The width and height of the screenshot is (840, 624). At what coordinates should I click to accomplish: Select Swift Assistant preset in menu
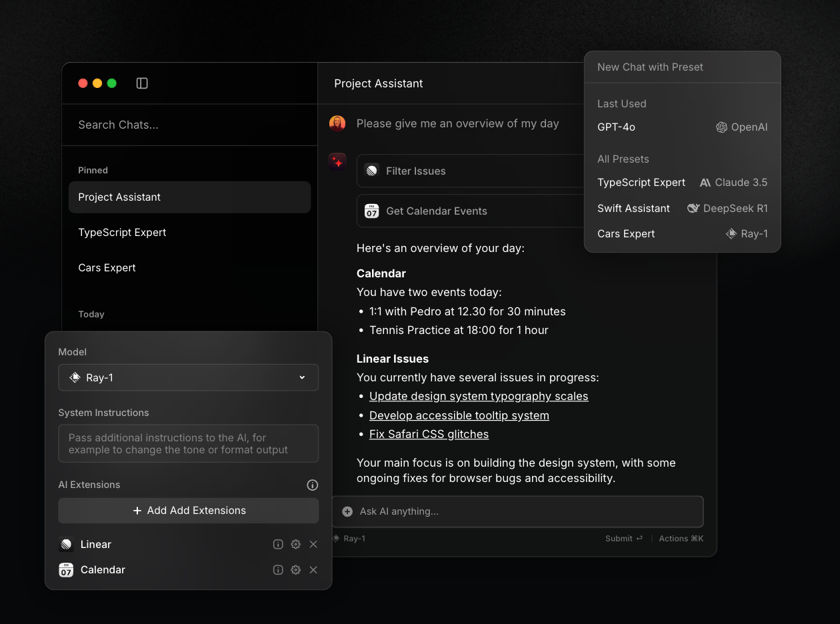pyautogui.click(x=681, y=208)
